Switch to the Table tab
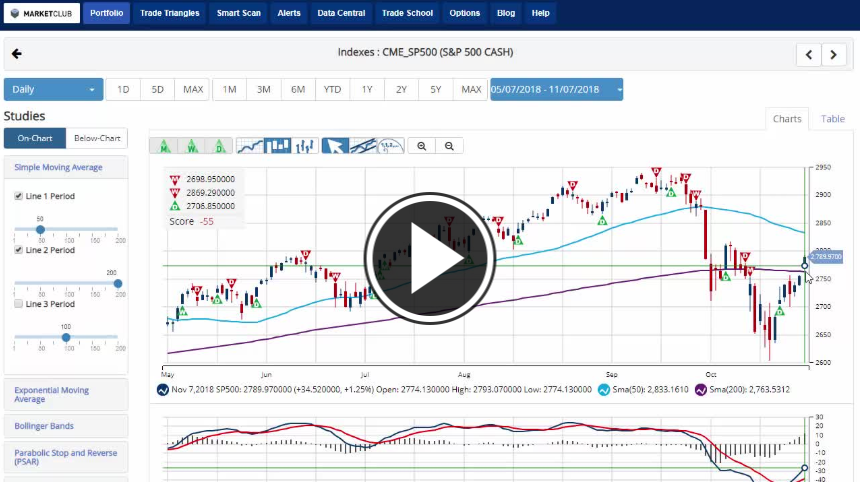The height and width of the screenshot is (482, 860). point(832,118)
